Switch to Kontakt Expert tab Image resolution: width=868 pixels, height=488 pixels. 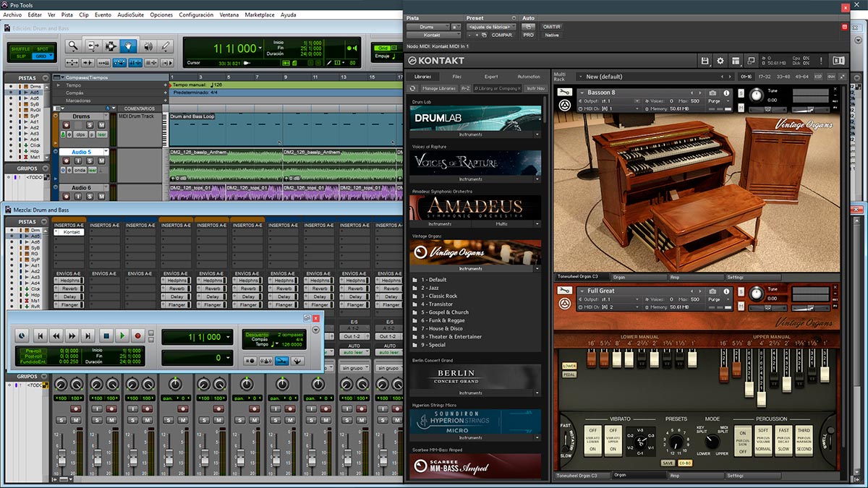[491, 77]
